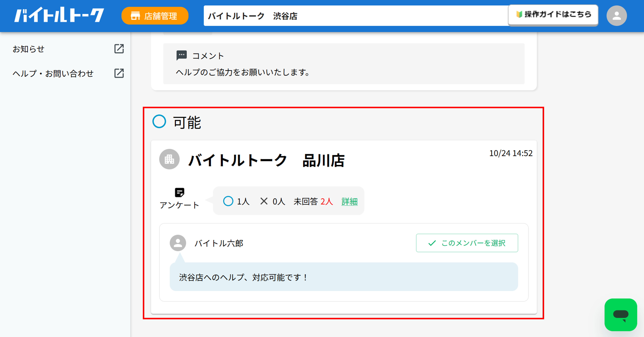Click the circle icon showing 1人 available

pyautogui.click(x=228, y=201)
